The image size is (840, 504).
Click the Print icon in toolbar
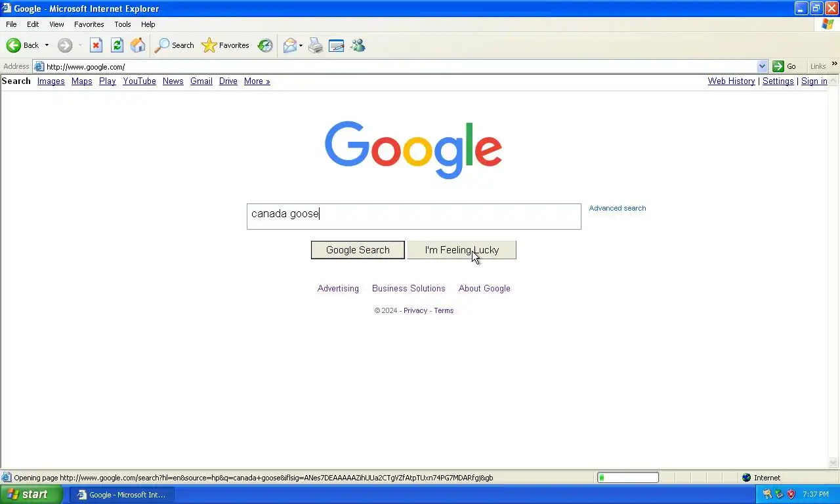[x=316, y=45]
